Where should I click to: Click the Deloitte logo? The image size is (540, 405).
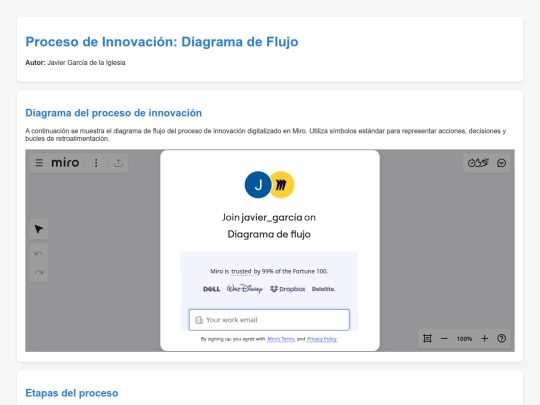click(x=323, y=289)
